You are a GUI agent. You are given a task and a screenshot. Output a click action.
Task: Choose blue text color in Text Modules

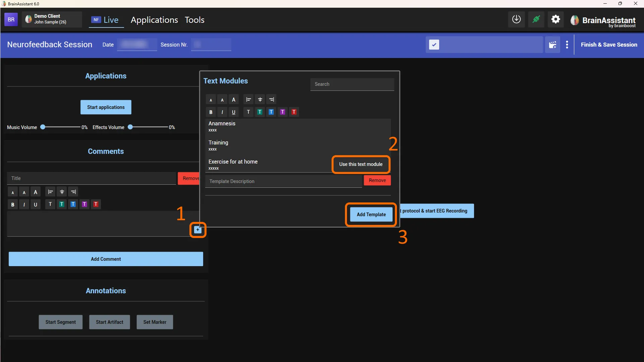271,112
